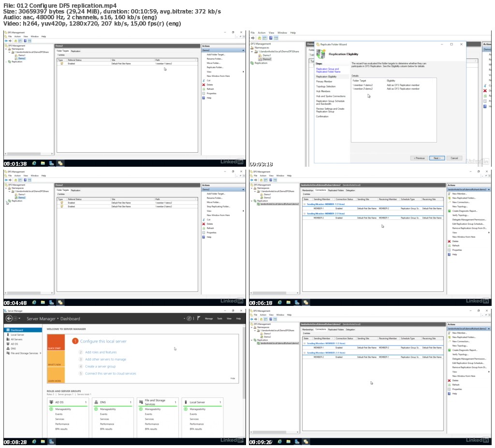The height and width of the screenshot is (448, 495).
Task: Click New Replicated Folders icon in 00:06:18 frame
Action: point(449,198)
